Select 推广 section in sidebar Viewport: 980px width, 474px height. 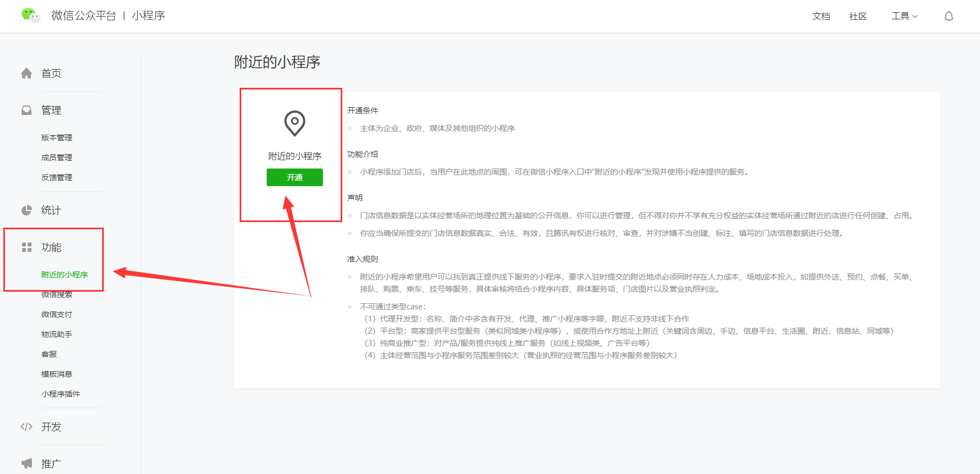[51, 464]
